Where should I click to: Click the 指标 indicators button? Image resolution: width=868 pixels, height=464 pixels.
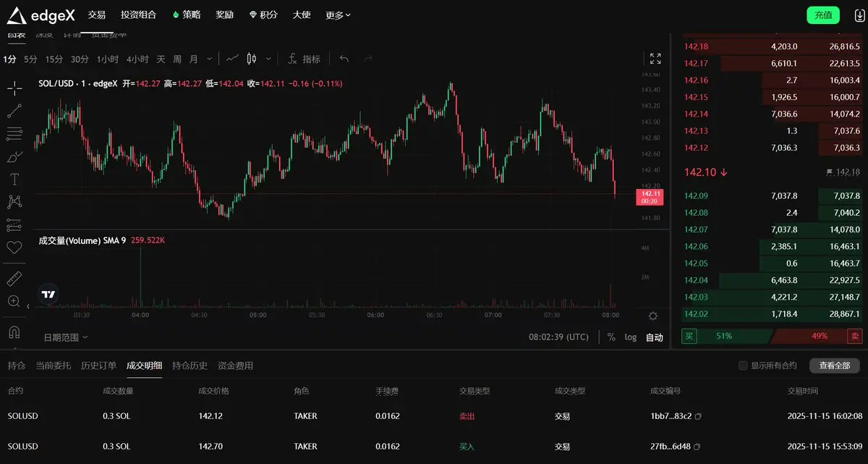pyautogui.click(x=311, y=59)
